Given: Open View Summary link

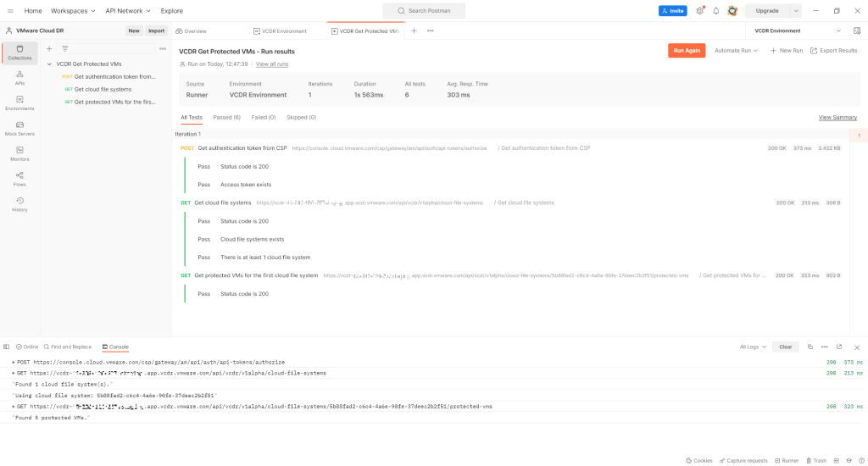Looking at the screenshot, I should coord(837,117).
